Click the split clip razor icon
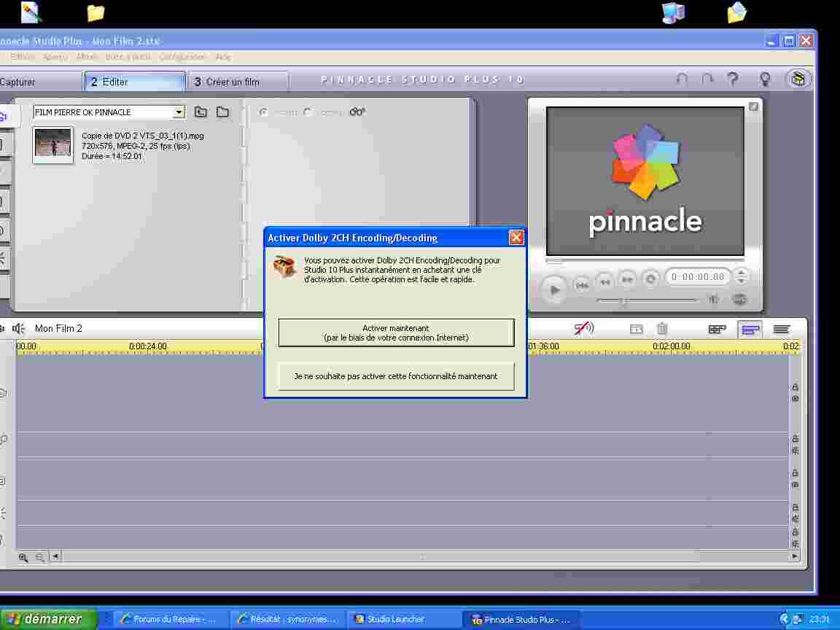Viewport: 840px width, 630px height. tap(636, 329)
